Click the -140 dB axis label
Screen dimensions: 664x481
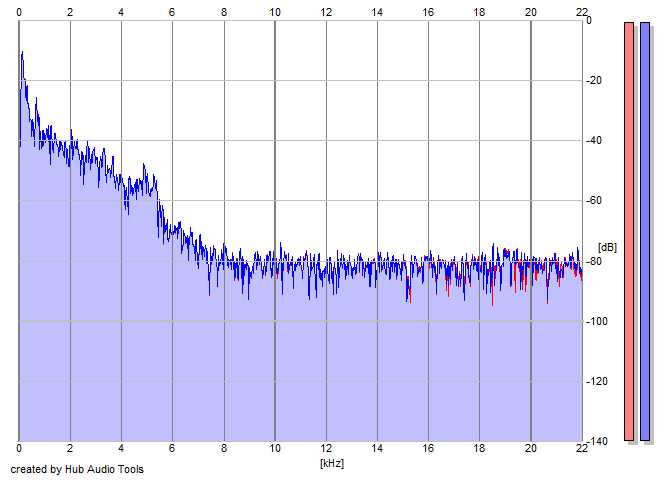click(x=597, y=442)
